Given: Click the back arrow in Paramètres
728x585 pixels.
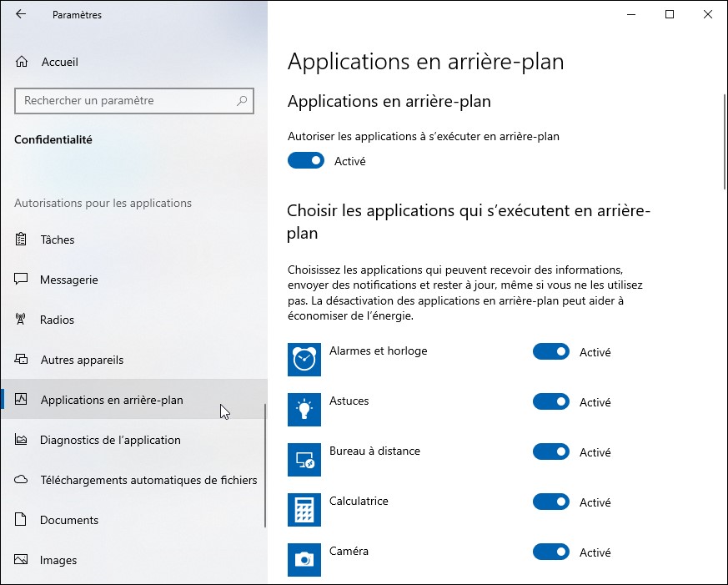Looking at the screenshot, I should [x=21, y=14].
